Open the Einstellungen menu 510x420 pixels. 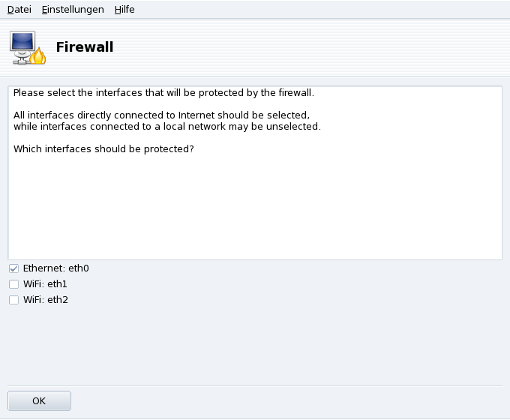coord(73,10)
